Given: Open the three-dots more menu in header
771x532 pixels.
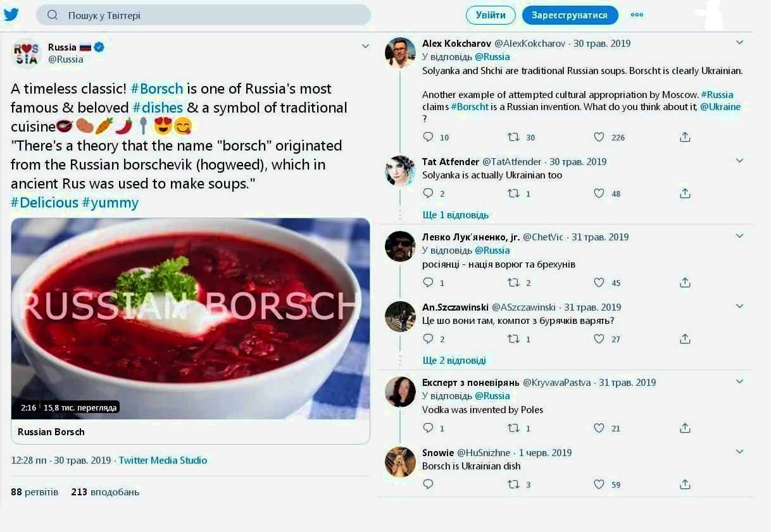Looking at the screenshot, I should (x=637, y=15).
